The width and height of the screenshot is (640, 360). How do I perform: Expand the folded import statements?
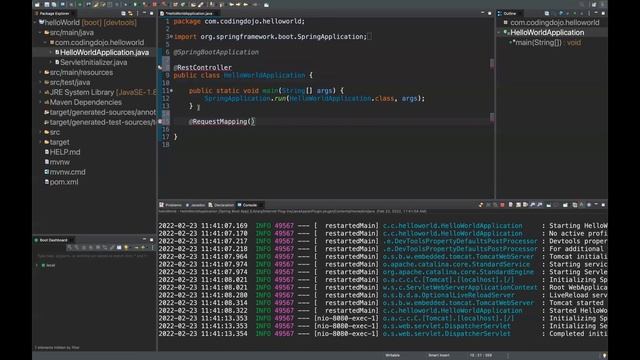(x=171, y=37)
